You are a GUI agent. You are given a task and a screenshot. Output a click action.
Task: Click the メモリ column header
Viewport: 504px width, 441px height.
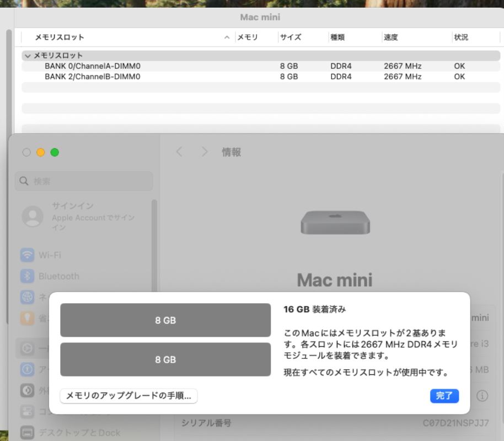click(248, 37)
